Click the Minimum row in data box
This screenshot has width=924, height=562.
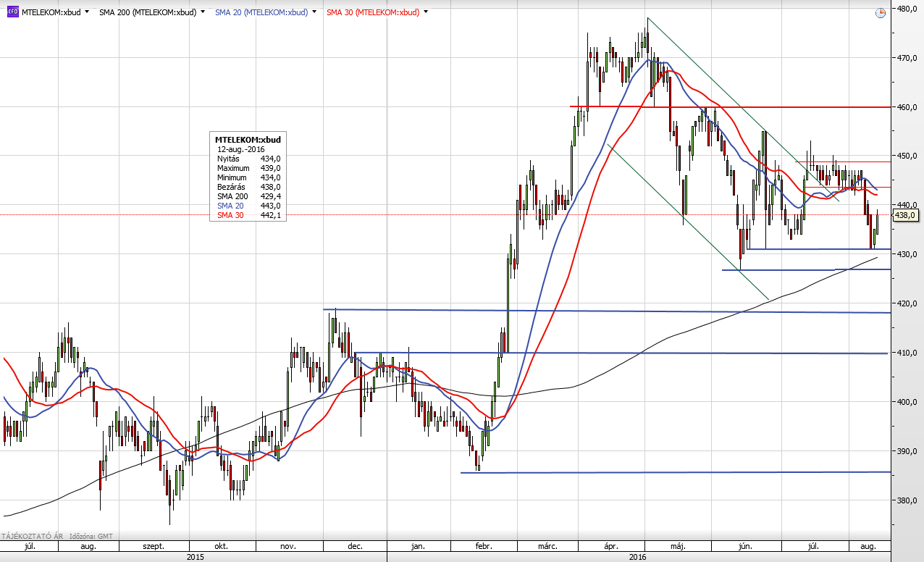248,177
